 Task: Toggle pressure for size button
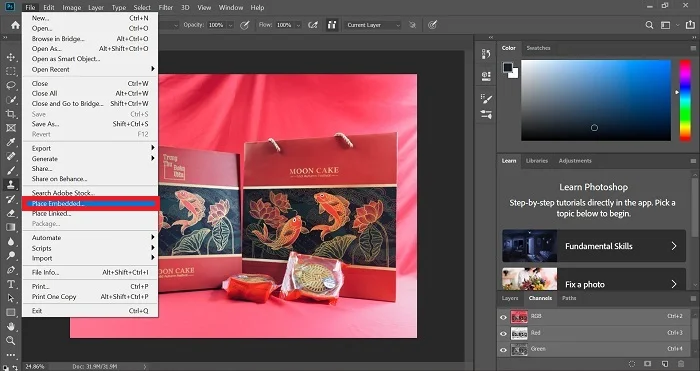[x=432, y=25]
